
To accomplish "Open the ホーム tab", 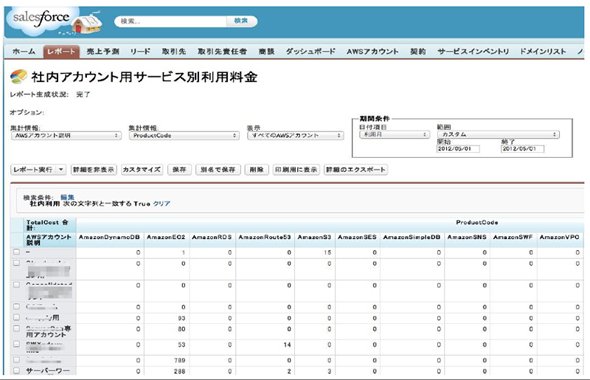I will point(24,52).
